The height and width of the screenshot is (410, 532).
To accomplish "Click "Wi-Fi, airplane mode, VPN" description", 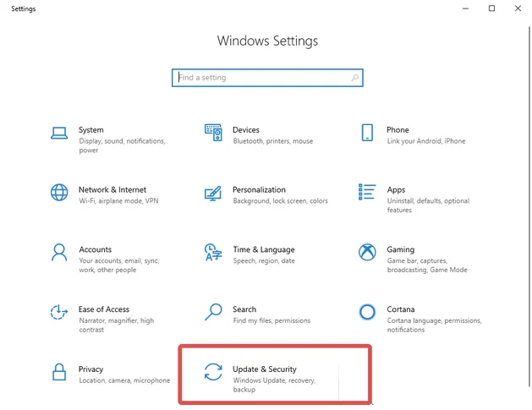I will click(118, 200).
